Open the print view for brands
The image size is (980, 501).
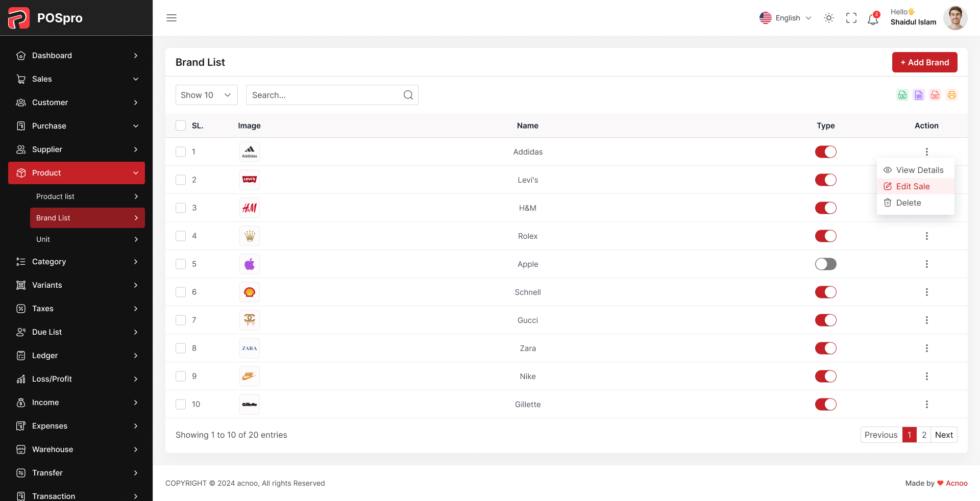(x=951, y=95)
